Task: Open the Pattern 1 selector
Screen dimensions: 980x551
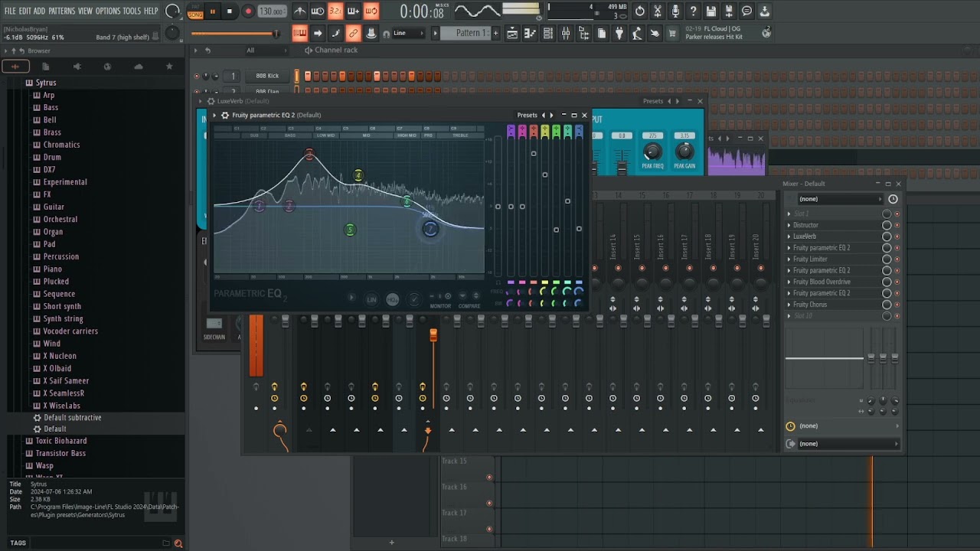Action: (471, 33)
